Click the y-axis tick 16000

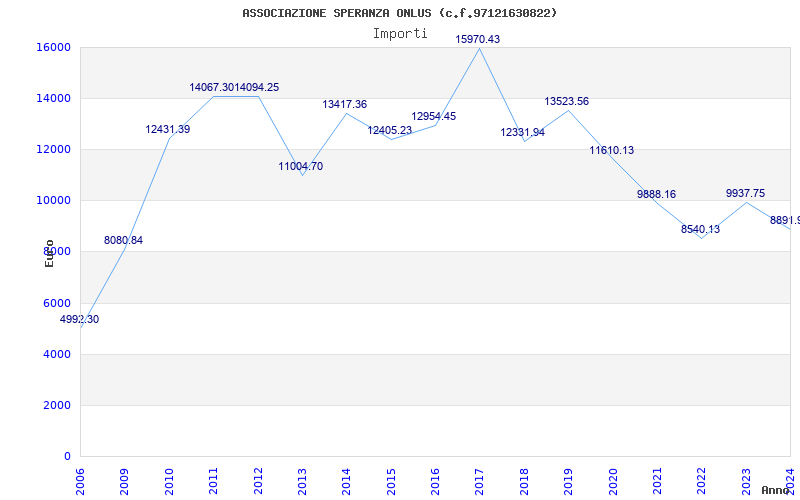pyautogui.click(x=53, y=47)
